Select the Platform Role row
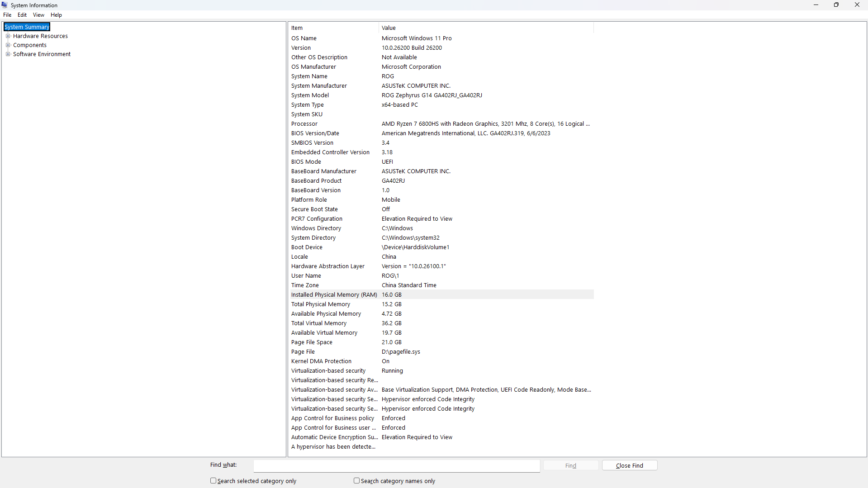This screenshot has width=868, height=488. pyautogui.click(x=441, y=200)
